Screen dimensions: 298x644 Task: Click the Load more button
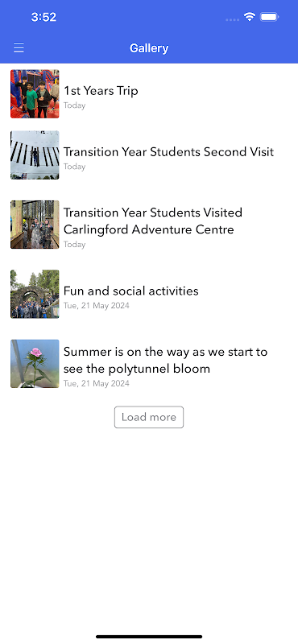[x=149, y=417]
